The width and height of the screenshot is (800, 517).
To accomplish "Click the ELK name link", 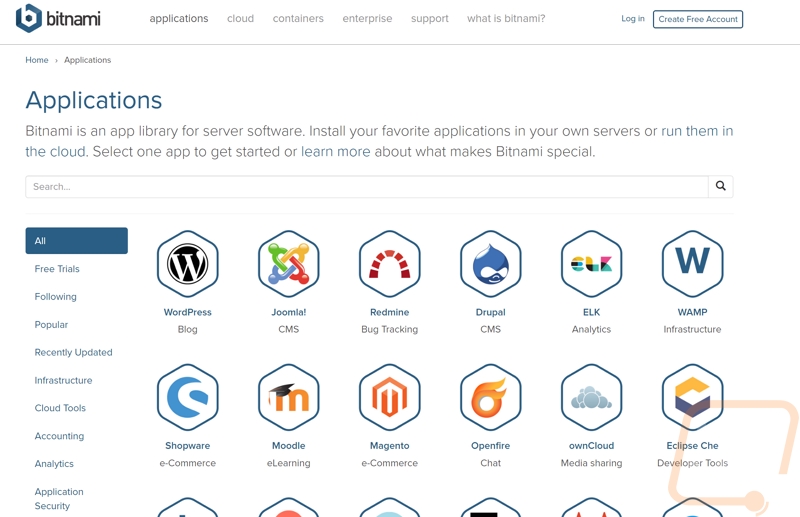I will (x=591, y=312).
